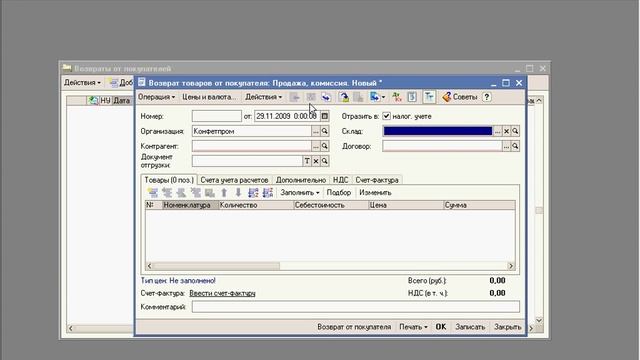Click the goods table horizontal scrollbar thumb
Image resolution: width=640 pixels, height=360 pixels.
[216, 266]
